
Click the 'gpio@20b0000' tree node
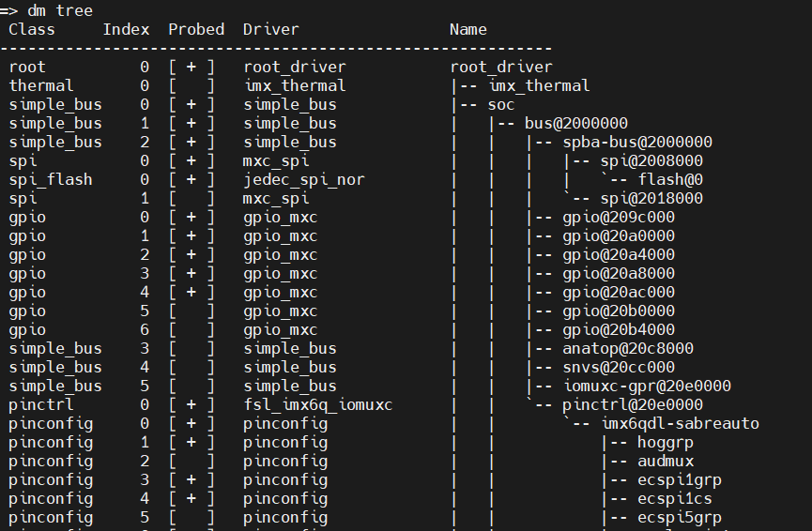pos(619,311)
